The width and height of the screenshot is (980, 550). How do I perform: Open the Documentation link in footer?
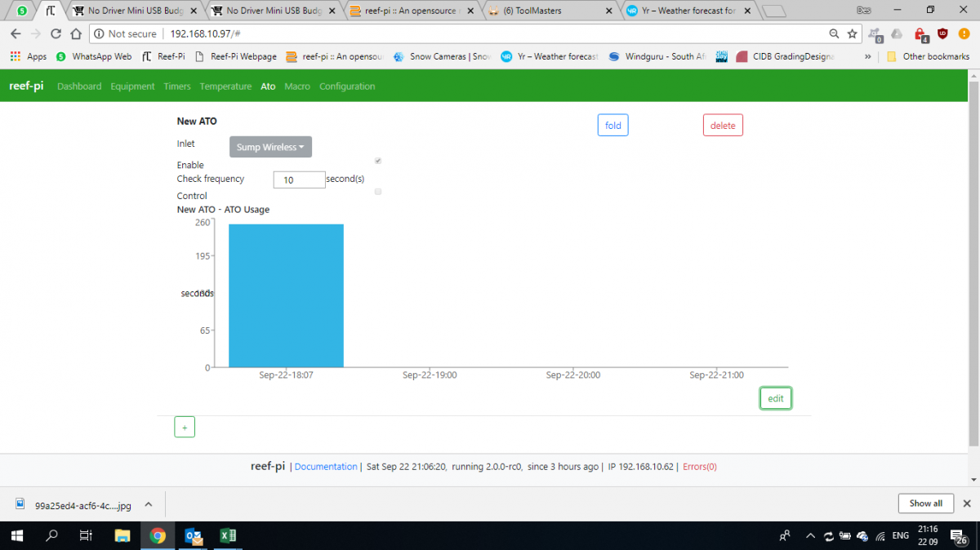click(326, 467)
